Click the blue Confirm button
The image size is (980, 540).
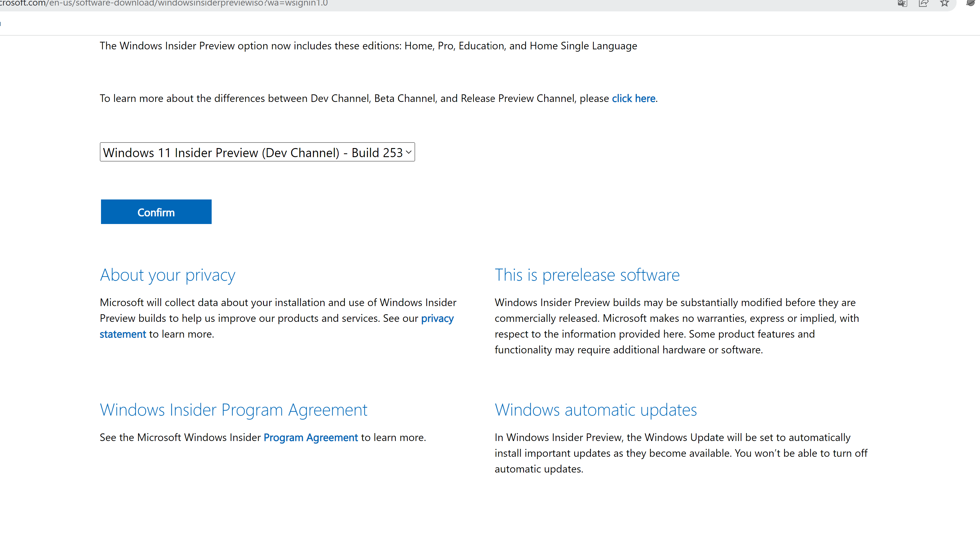pos(156,211)
